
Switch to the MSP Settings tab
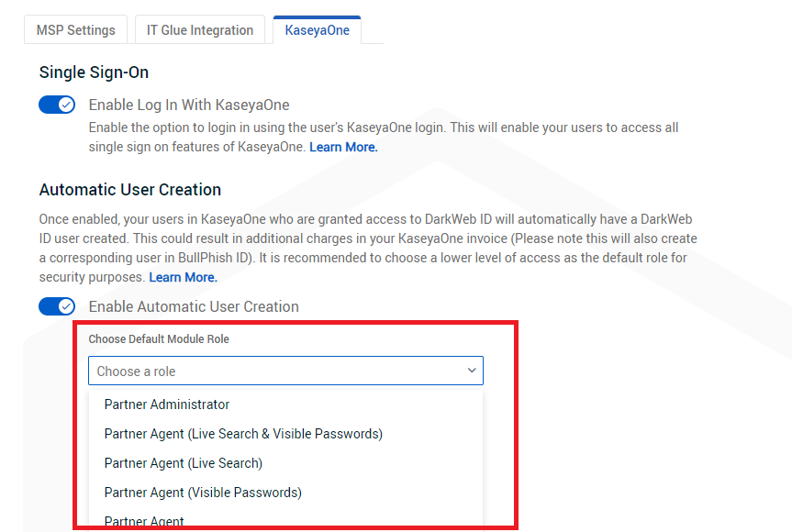click(x=75, y=30)
